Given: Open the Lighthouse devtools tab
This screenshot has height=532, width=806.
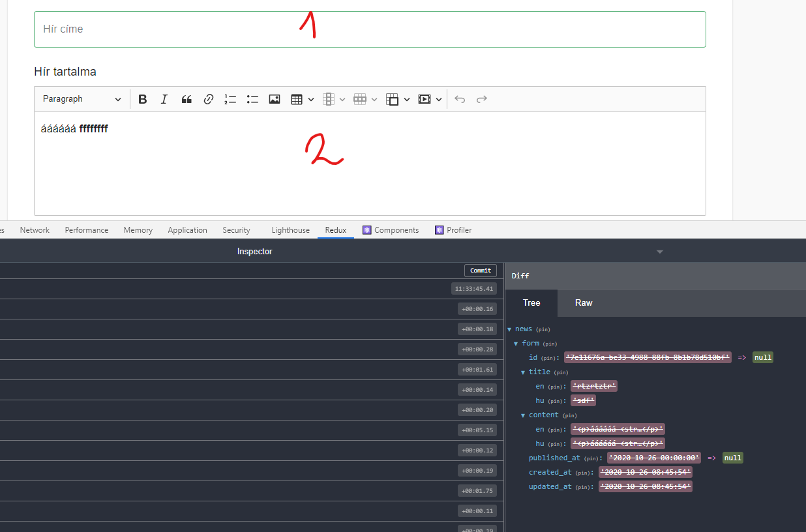Looking at the screenshot, I should coord(291,230).
